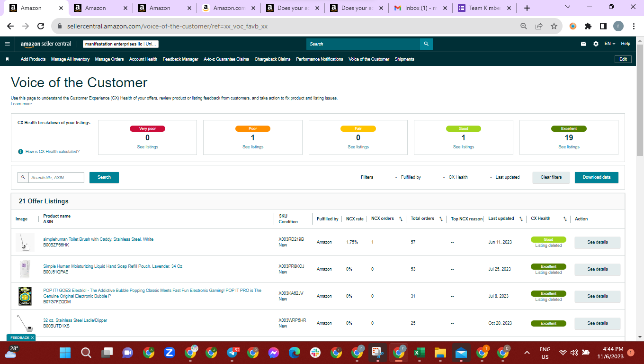Click the POP IT! product thumbnail
Viewport: 644px width, 364px height.
click(25, 296)
